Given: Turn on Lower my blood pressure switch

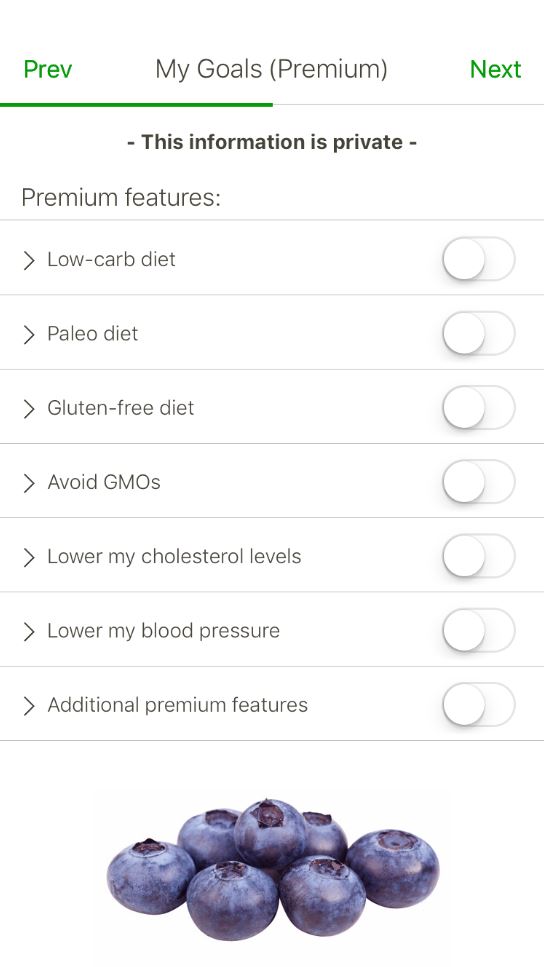Looking at the screenshot, I should coord(479,630).
